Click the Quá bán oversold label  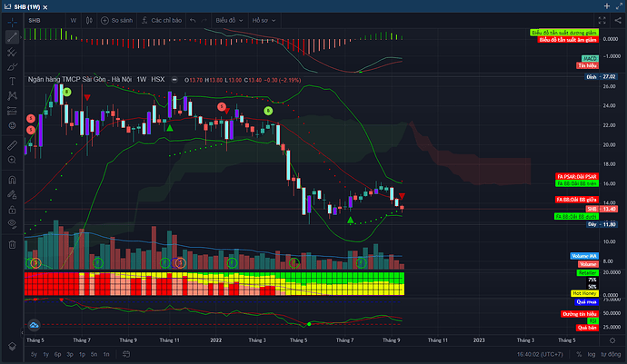point(587,328)
